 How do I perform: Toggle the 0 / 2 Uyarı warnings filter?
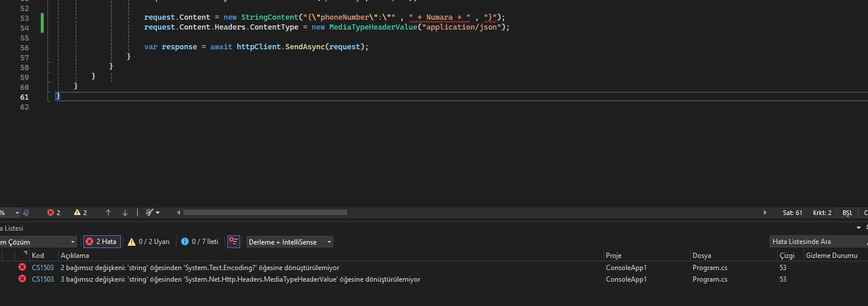click(149, 242)
